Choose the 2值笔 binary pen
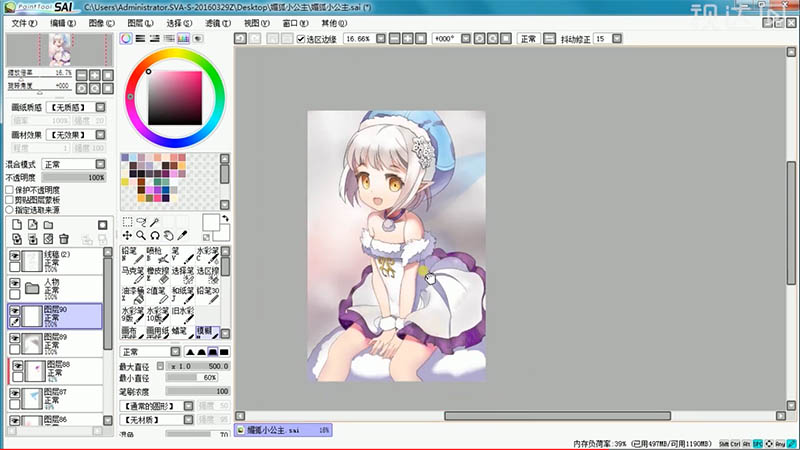 (x=157, y=294)
